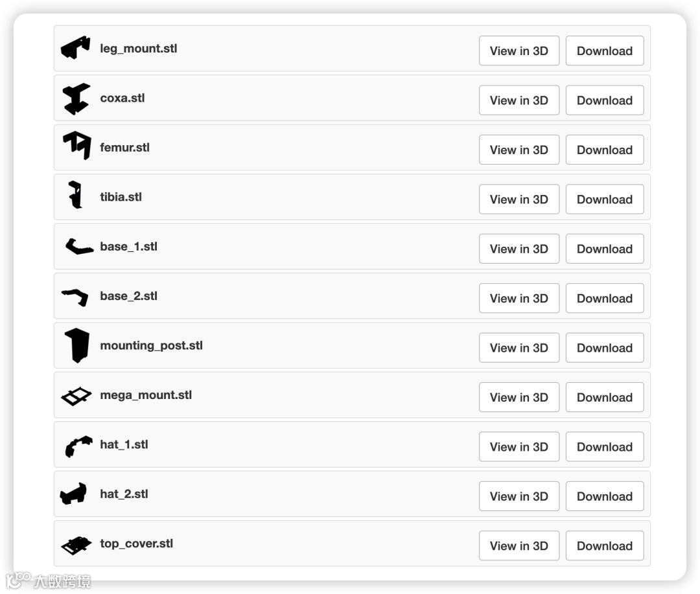Download the base_2.stl file

coord(604,299)
